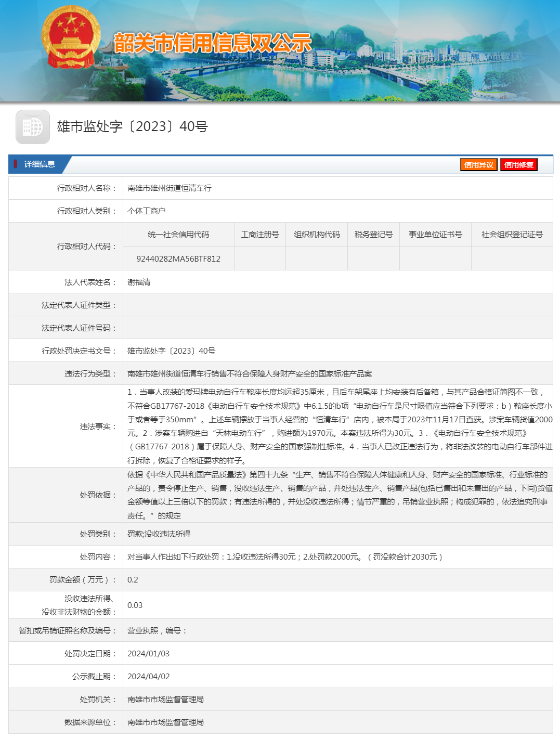Viewport: 560px width, 738px height.
Task: Click the fine amount value 0.2
Action: [133, 579]
